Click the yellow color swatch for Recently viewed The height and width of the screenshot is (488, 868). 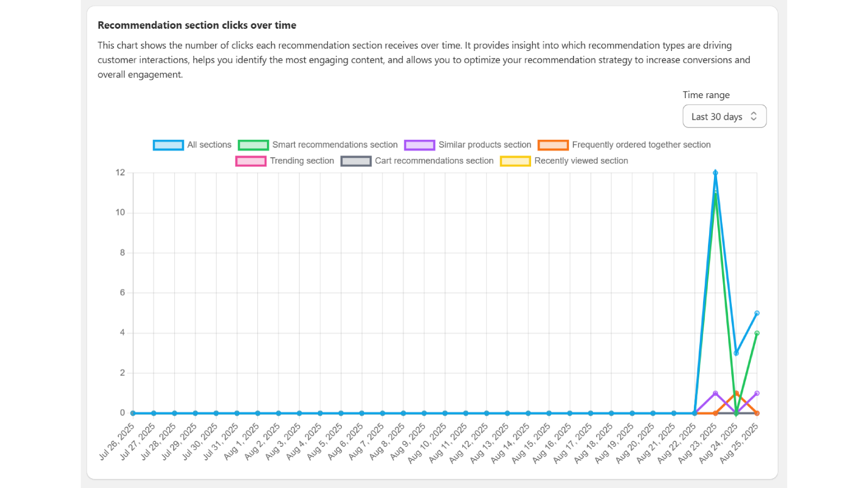point(515,160)
